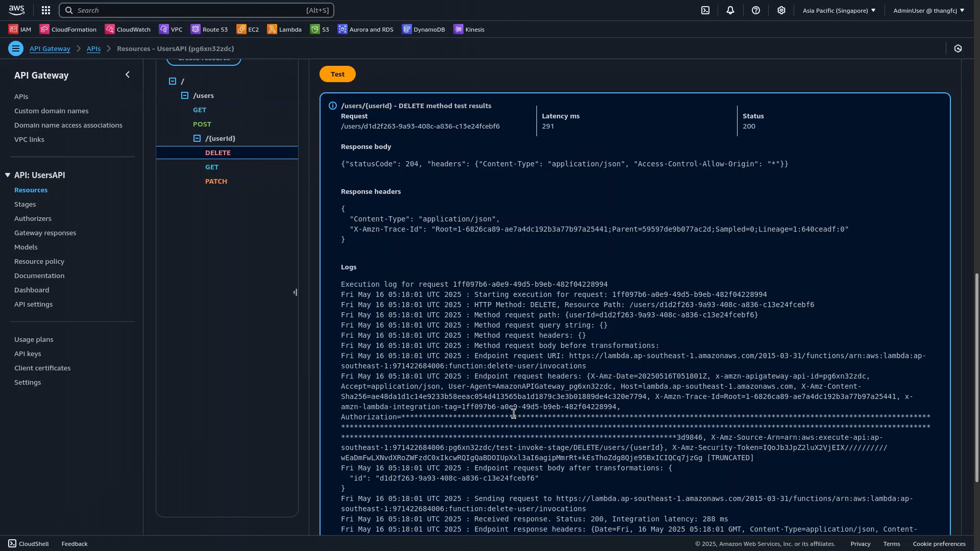Open Route 53 service shortcut
Screen dimensions: 980x551
[x=209, y=30]
